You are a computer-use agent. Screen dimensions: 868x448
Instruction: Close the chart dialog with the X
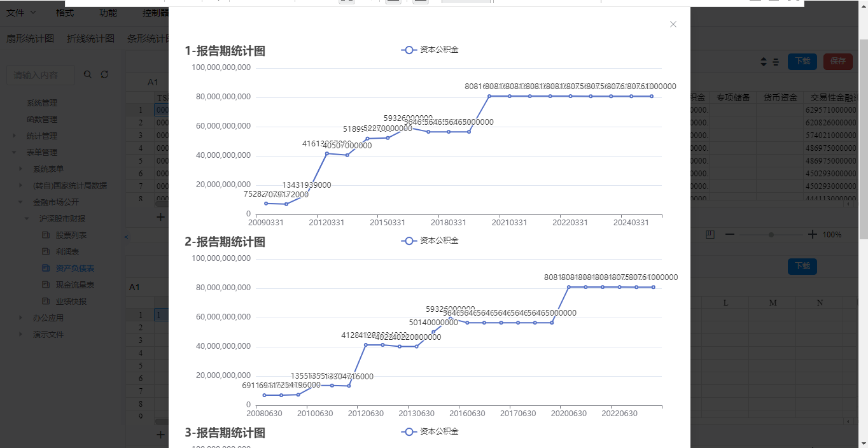[x=673, y=24]
